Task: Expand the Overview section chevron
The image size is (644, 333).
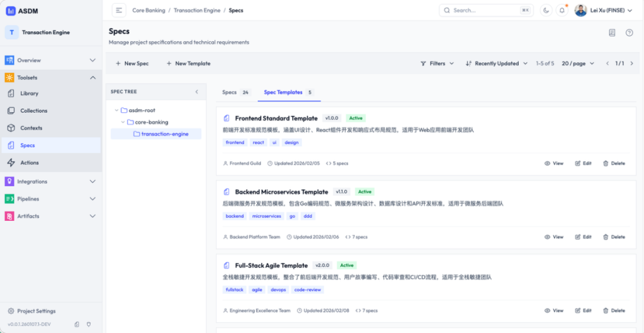Action: point(92,60)
